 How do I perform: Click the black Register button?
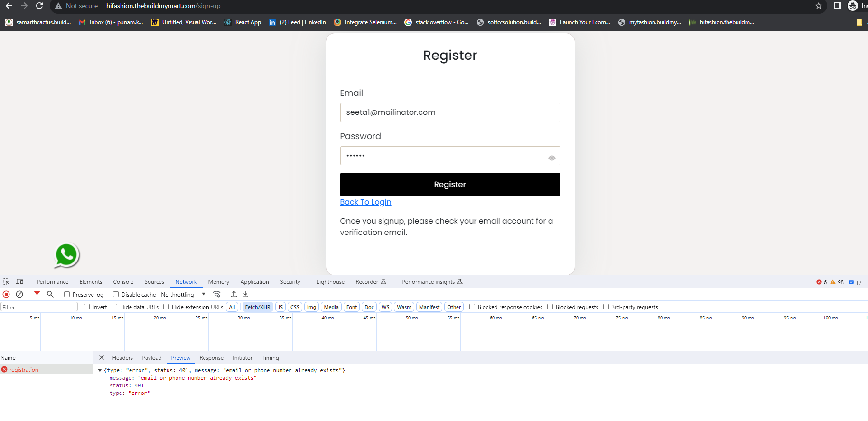(450, 185)
